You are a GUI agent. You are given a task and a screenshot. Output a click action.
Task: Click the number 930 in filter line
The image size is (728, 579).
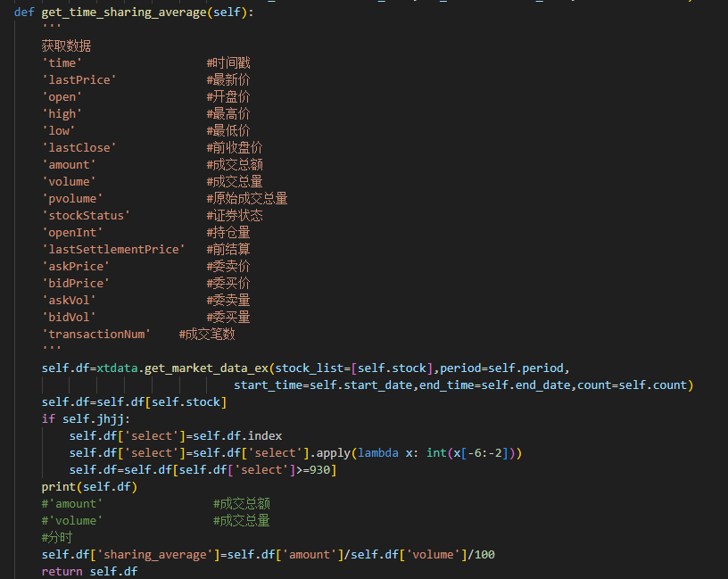pos(319,470)
